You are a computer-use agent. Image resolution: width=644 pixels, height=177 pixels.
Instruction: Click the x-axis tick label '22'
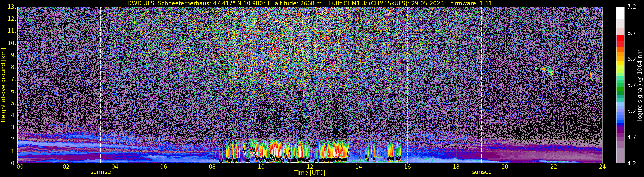point(554,167)
